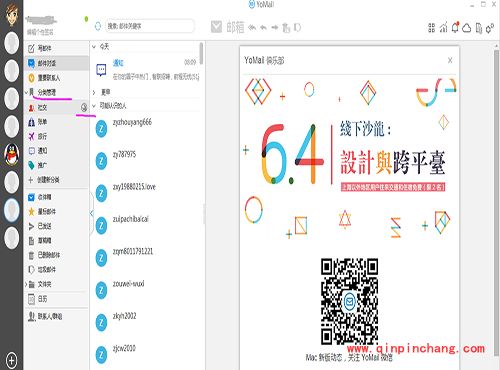Click the user avatar at top left

point(12,14)
